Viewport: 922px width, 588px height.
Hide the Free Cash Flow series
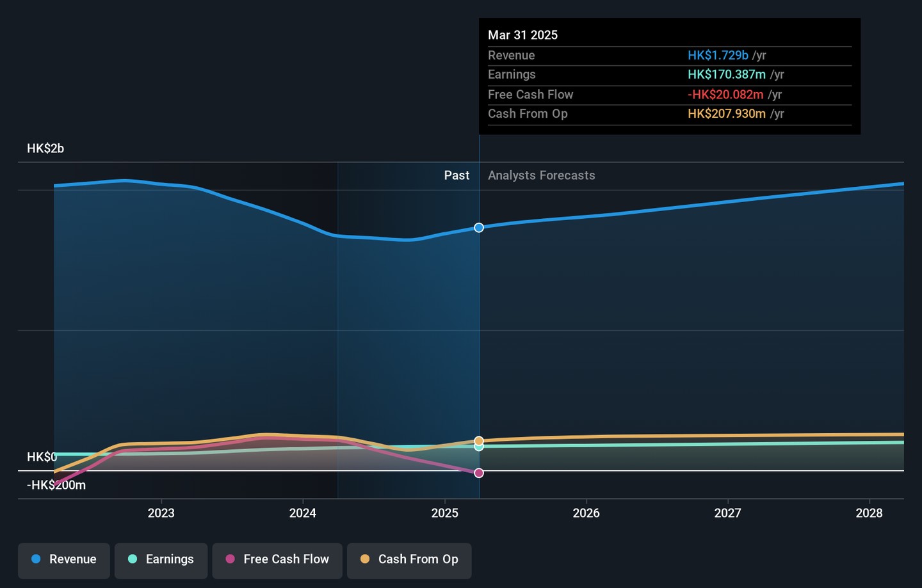point(277,560)
